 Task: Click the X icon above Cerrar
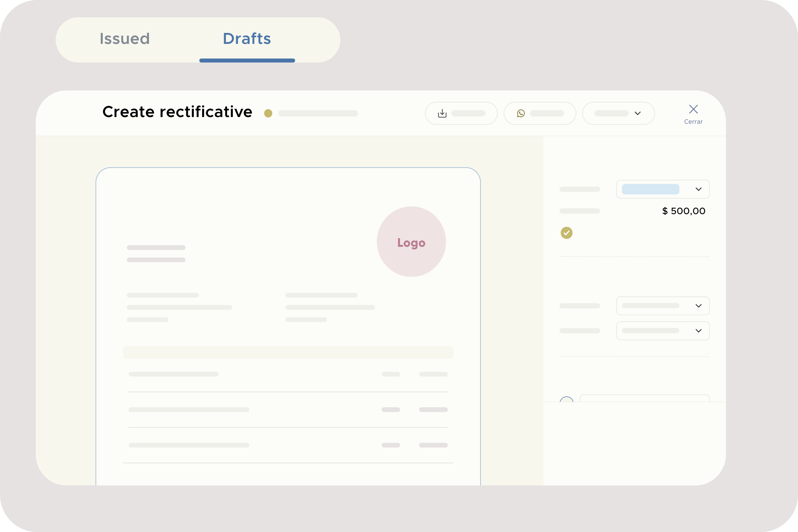[694, 109]
